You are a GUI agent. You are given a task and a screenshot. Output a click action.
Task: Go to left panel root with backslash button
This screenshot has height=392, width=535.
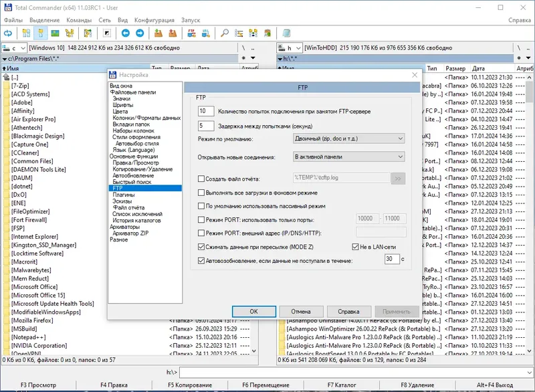(x=243, y=47)
